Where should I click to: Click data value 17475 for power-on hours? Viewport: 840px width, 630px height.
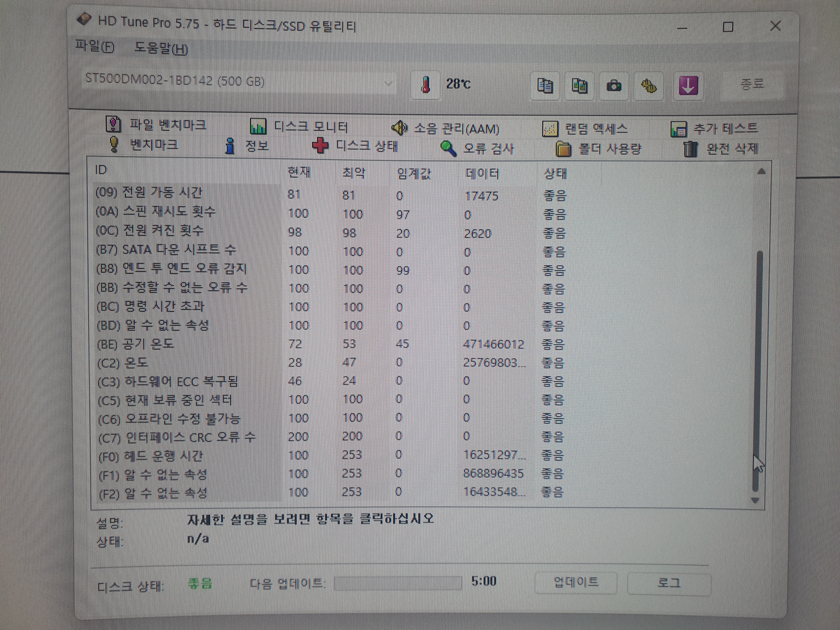pyautogui.click(x=481, y=196)
